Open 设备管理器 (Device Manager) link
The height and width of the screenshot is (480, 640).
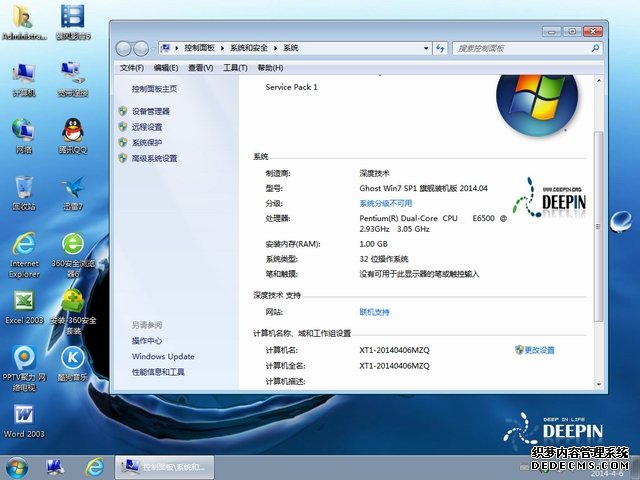151,111
